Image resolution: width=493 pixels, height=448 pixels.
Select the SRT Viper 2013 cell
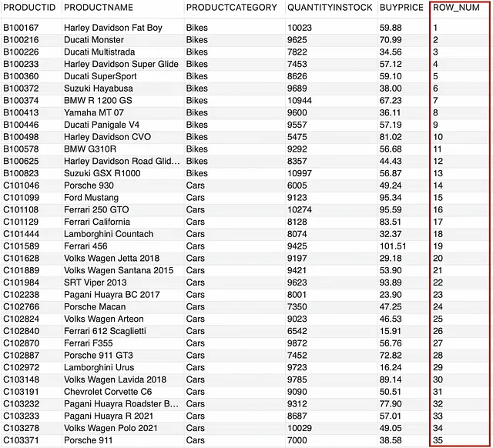click(x=95, y=283)
